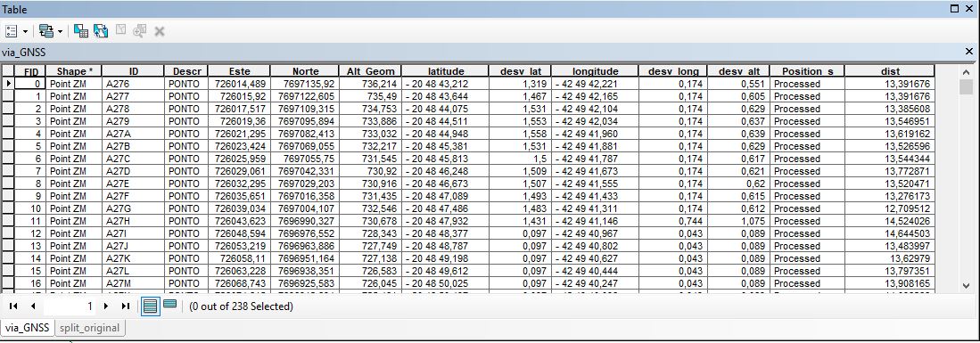
Task: Click dist value 13,62979
Action: [x=889, y=258]
